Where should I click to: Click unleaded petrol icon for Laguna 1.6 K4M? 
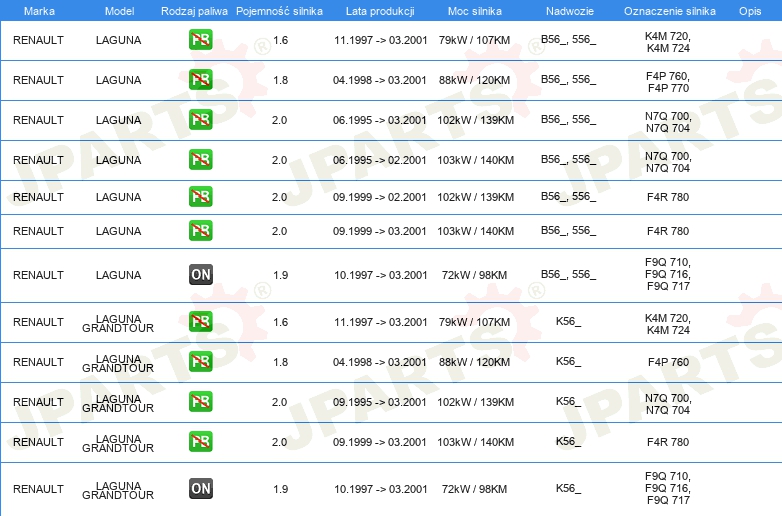(201, 40)
